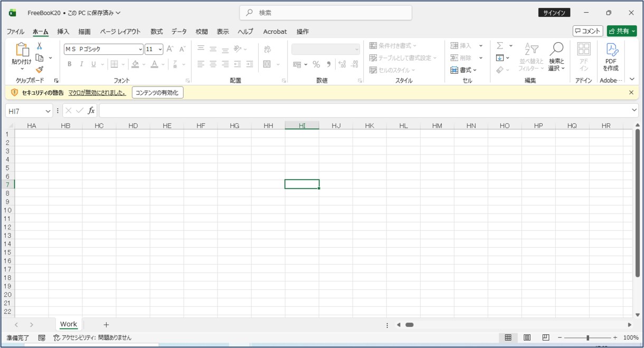The width and height of the screenshot is (644, 348).
Task: Click the macro record icon in status bar
Action: [42, 337]
